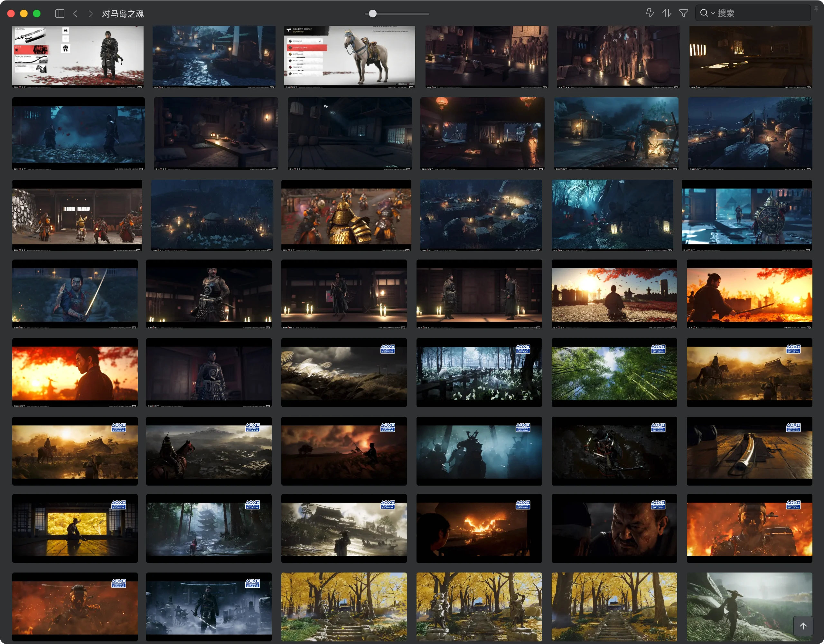The width and height of the screenshot is (824, 644).
Task: Select the horned helmet silhouette in blue fog
Action: (x=479, y=451)
